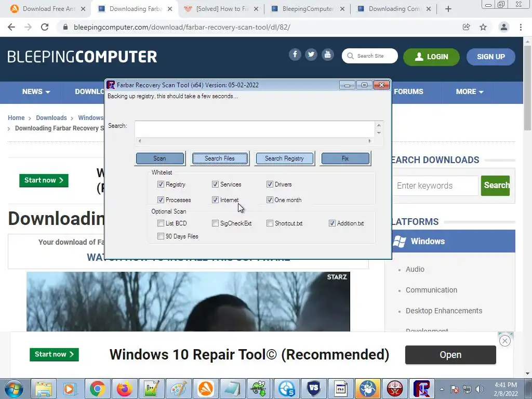Reload the page in Chrome
The image size is (532, 399).
[x=45, y=27]
